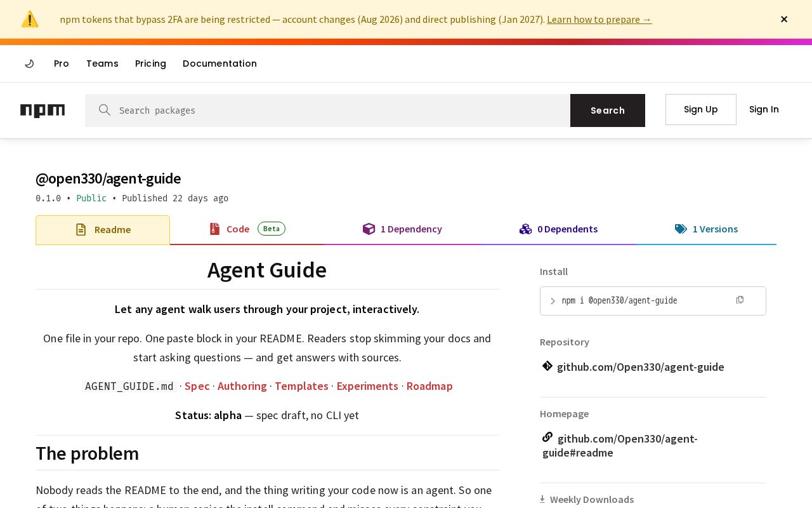Click the Readme tab file icon
812x508 pixels.
pos(81,230)
